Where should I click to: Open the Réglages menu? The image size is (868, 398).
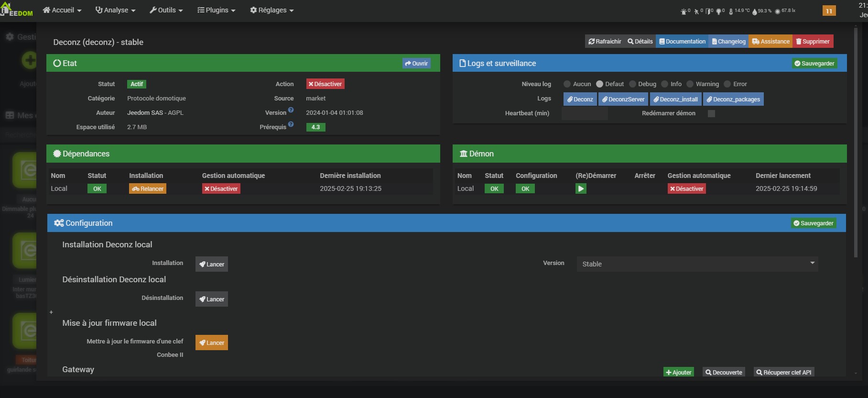pos(272,10)
